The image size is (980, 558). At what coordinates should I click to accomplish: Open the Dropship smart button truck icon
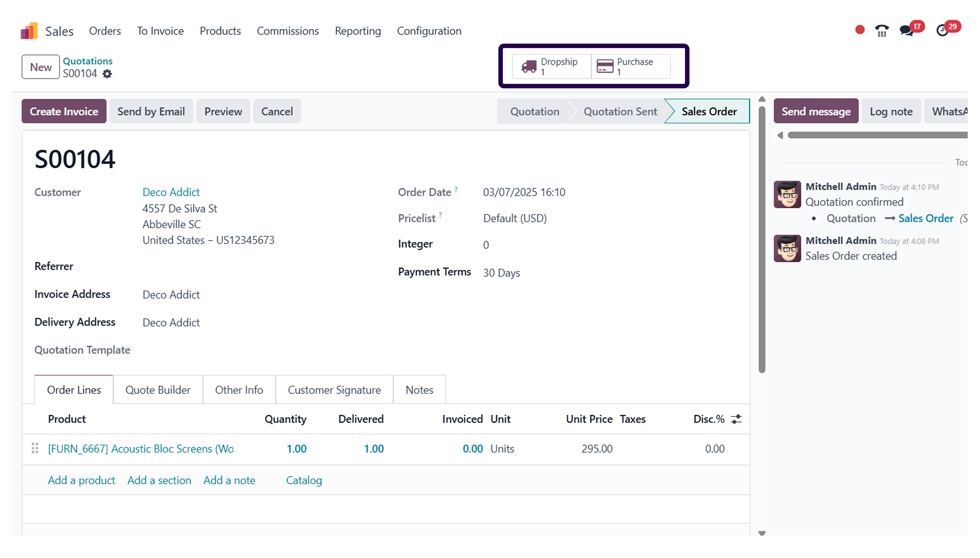pos(530,66)
